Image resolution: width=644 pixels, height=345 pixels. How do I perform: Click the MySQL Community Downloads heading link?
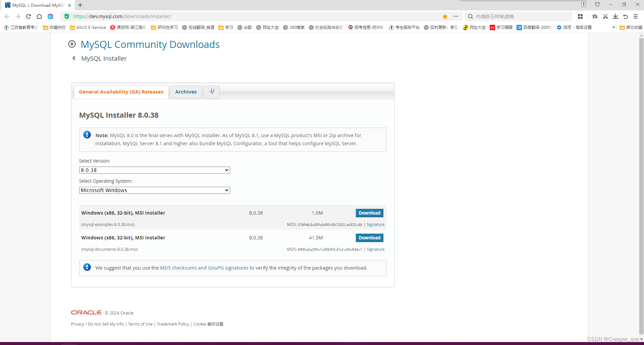tap(150, 44)
